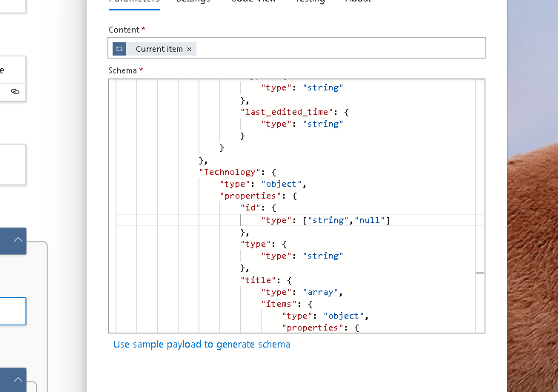Click the "Technology" key in schema

click(x=230, y=172)
